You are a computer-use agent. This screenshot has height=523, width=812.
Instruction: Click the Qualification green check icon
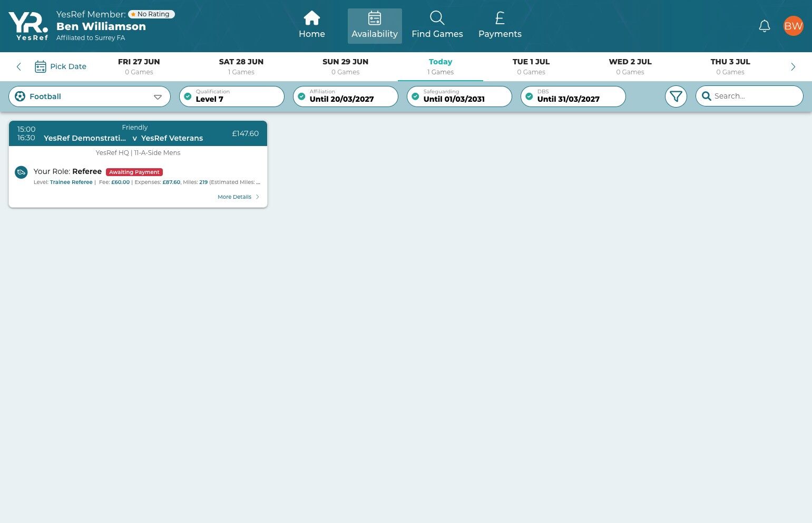click(188, 96)
